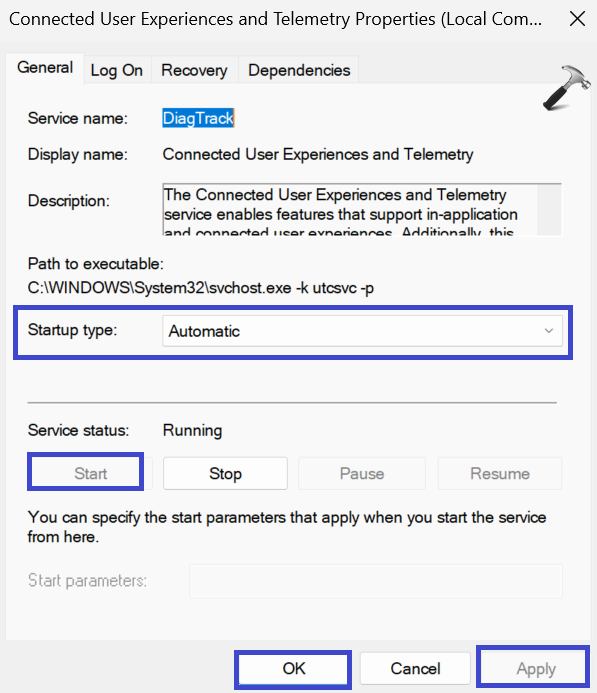Click the Startup type chevron arrow
This screenshot has width=597, height=693.
point(549,331)
